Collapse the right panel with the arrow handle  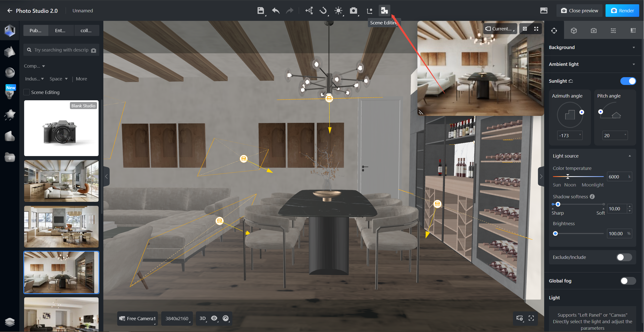(541, 176)
